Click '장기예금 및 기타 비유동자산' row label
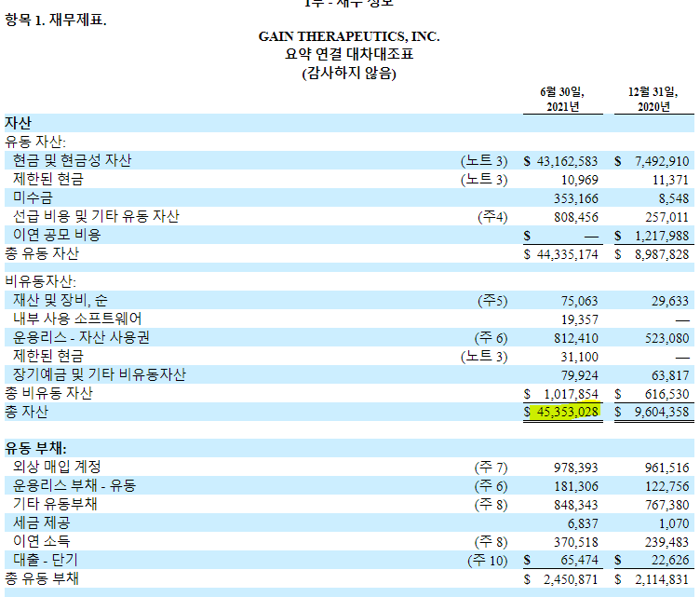This screenshot has width=700, height=597. (99, 374)
